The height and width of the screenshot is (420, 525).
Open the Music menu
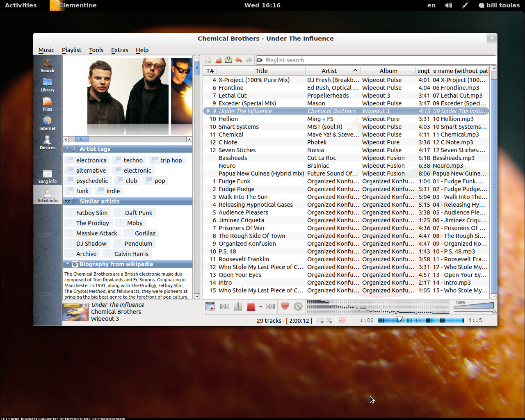pos(46,50)
